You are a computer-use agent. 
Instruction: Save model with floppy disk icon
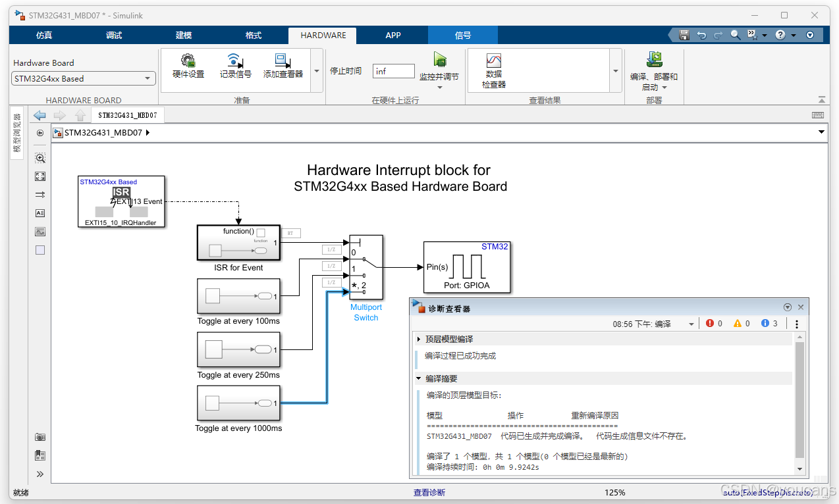tap(684, 35)
